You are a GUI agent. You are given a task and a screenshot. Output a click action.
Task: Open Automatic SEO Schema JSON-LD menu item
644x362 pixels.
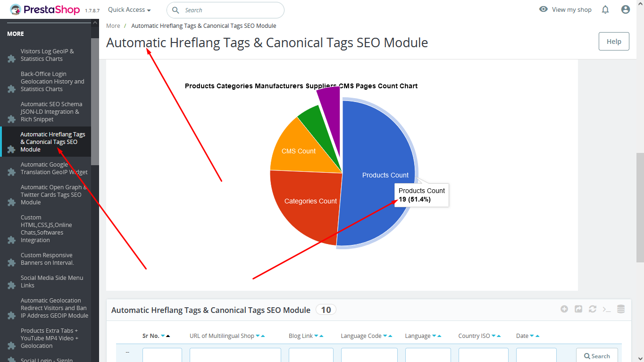[51, 112]
